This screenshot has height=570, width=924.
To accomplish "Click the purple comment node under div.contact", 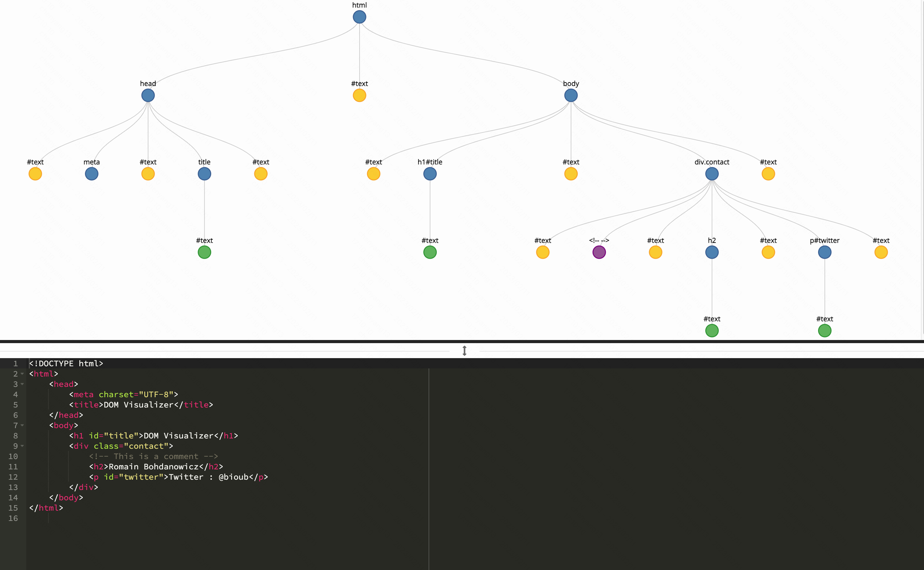I will tap(599, 252).
